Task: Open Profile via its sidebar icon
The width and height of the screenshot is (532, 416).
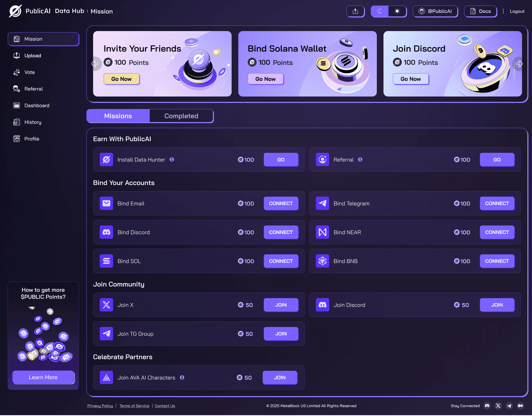Action: pos(16,139)
